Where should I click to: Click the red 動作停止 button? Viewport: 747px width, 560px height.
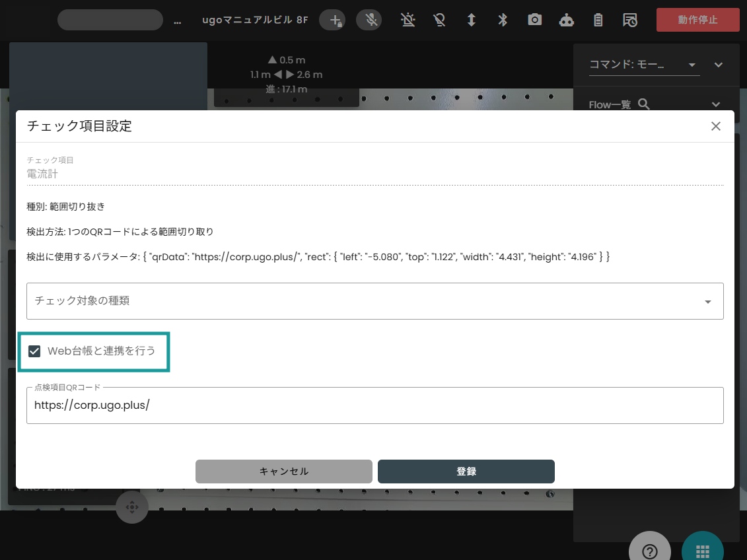[698, 20]
